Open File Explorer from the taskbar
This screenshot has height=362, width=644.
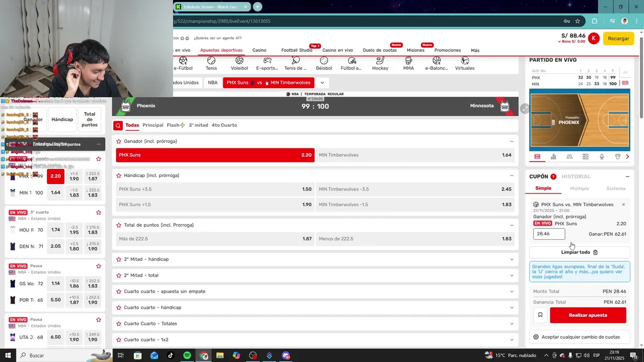[220, 355]
